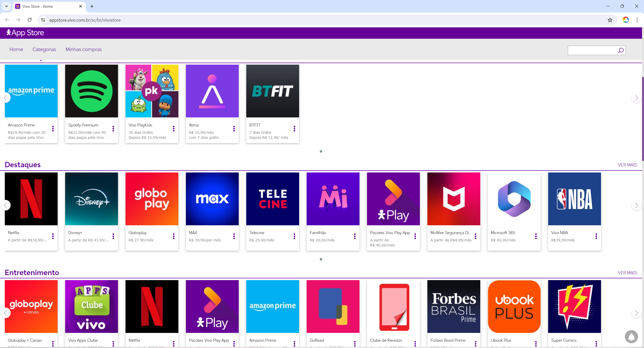This screenshot has height=348, width=644.
Task: Bookmark this page with the star icon
Action: click(x=610, y=20)
